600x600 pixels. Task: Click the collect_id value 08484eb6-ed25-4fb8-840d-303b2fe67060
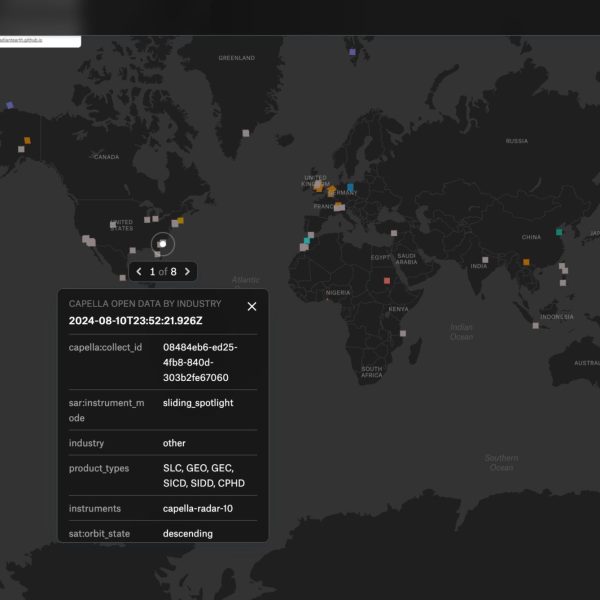click(x=200, y=362)
